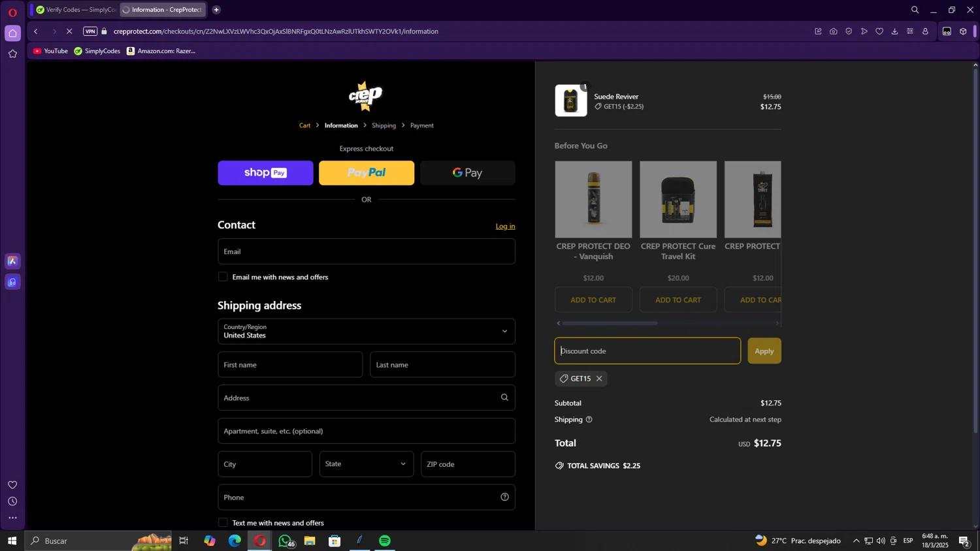Open WhatsApp from the taskbar
This screenshot has height=551, width=980.
coord(285,541)
